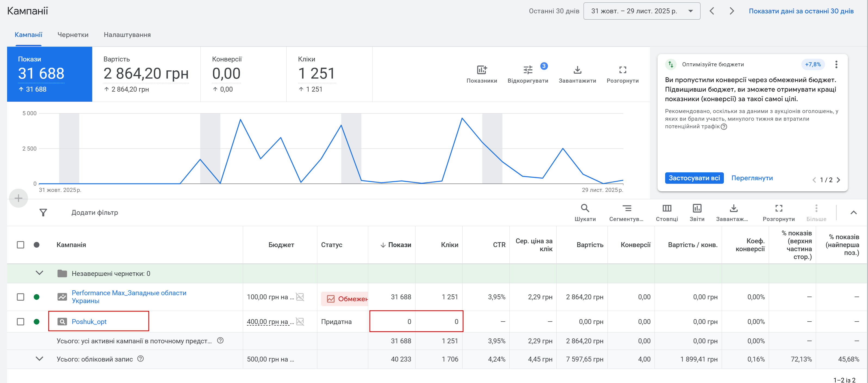868x383 pixels.
Task: Collapse the table toolbar with the up chevron
Action: pyautogui.click(x=853, y=213)
